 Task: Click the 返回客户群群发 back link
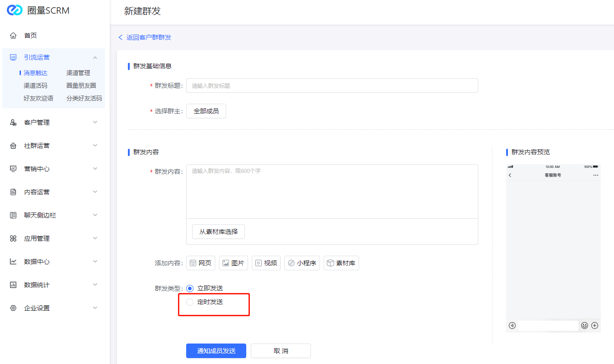(145, 37)
